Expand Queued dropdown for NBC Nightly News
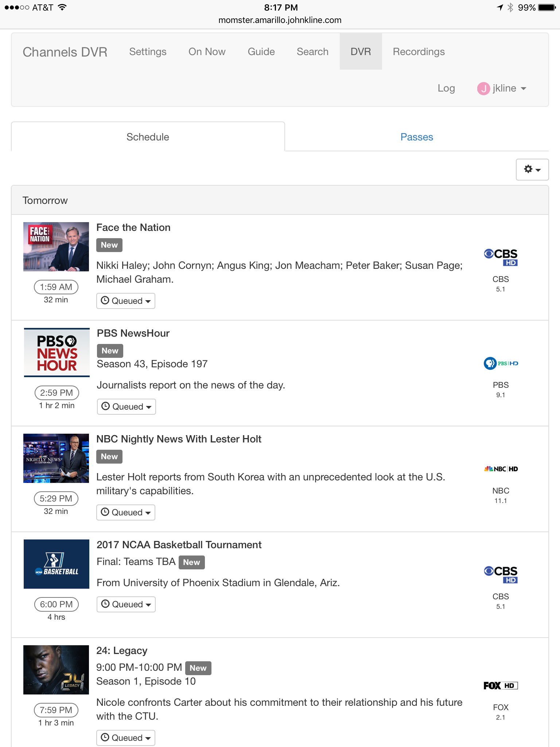Viewport: 560px width, 747px height. [126, 512]
